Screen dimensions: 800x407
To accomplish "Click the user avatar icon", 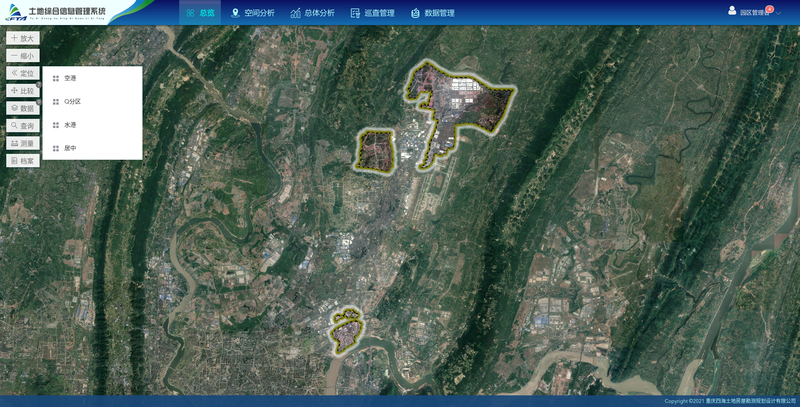I will point(732,10).
